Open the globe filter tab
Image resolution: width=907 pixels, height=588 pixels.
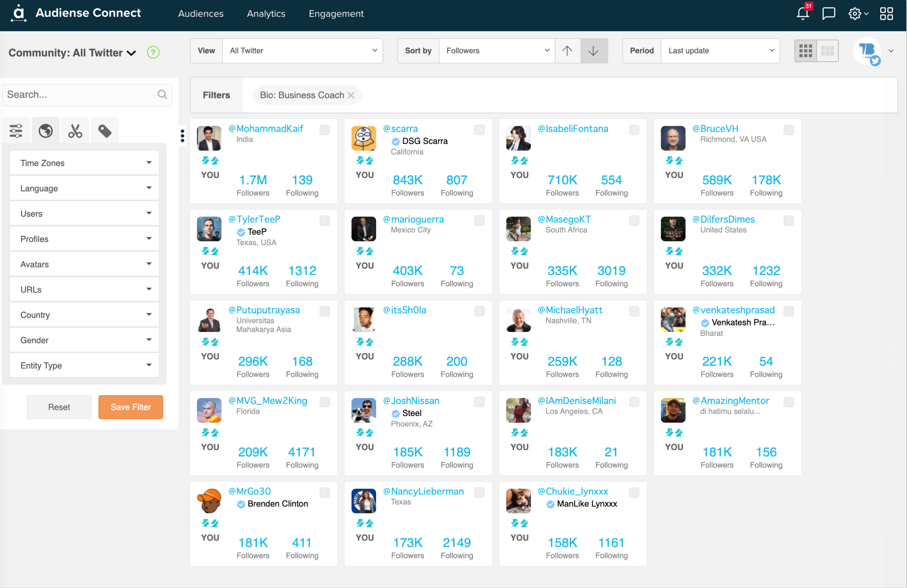coord(46,131)
